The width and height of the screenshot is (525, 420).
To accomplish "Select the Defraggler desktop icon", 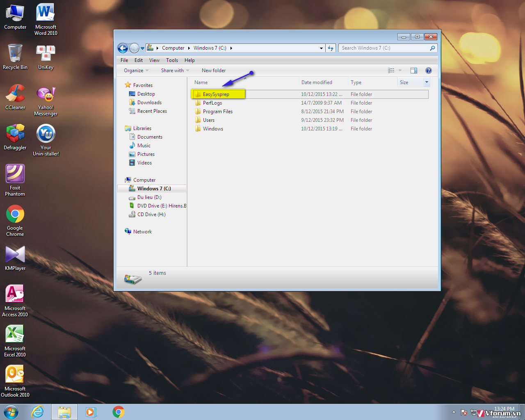I will [15, 137].
